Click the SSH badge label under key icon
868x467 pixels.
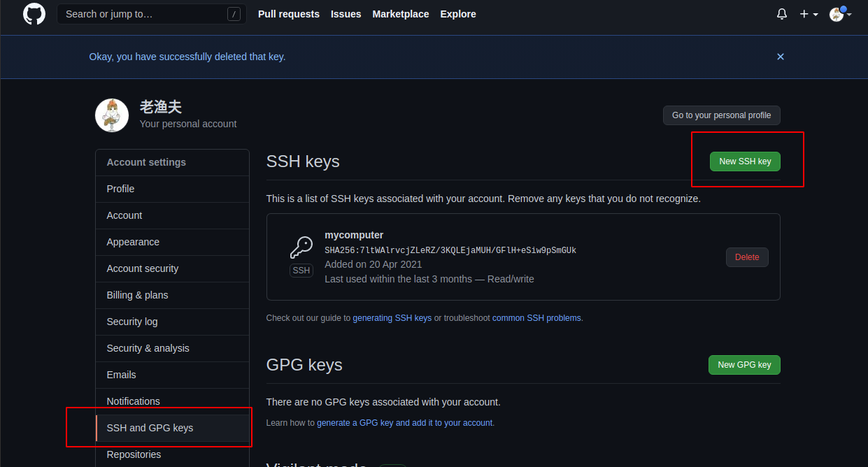(301, 271)
